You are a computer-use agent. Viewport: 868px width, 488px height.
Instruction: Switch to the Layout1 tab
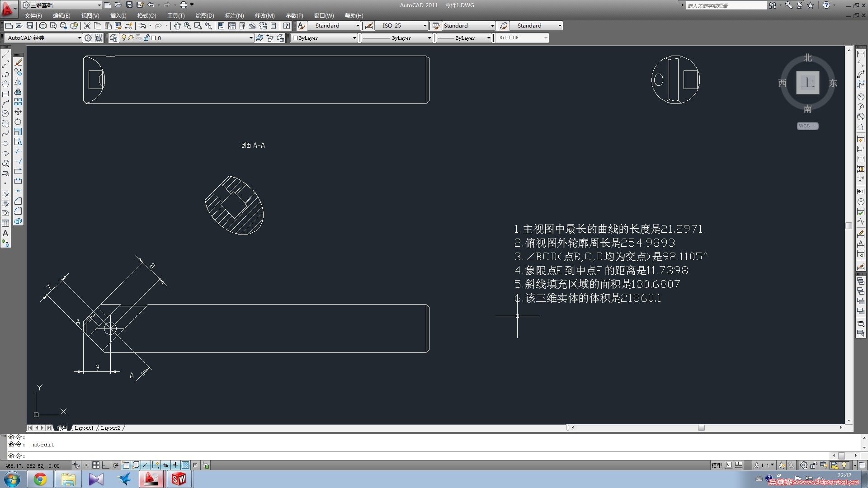(84, 428)
